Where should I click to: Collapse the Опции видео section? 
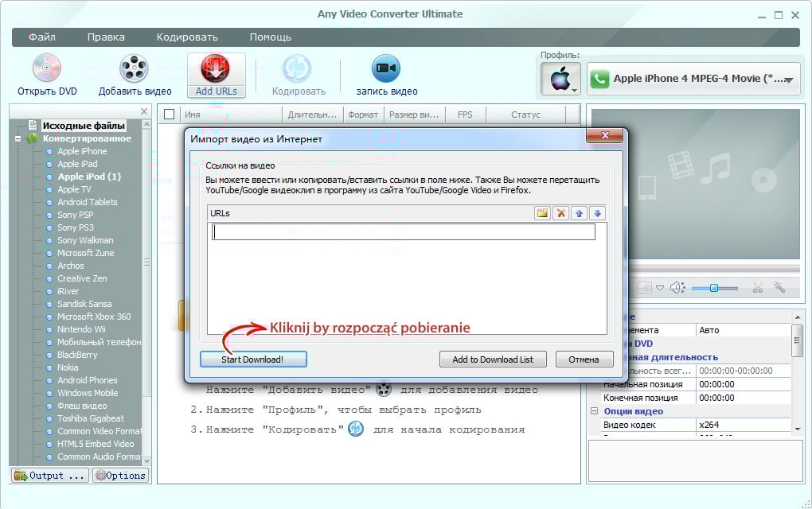click(x=594, y=411)
